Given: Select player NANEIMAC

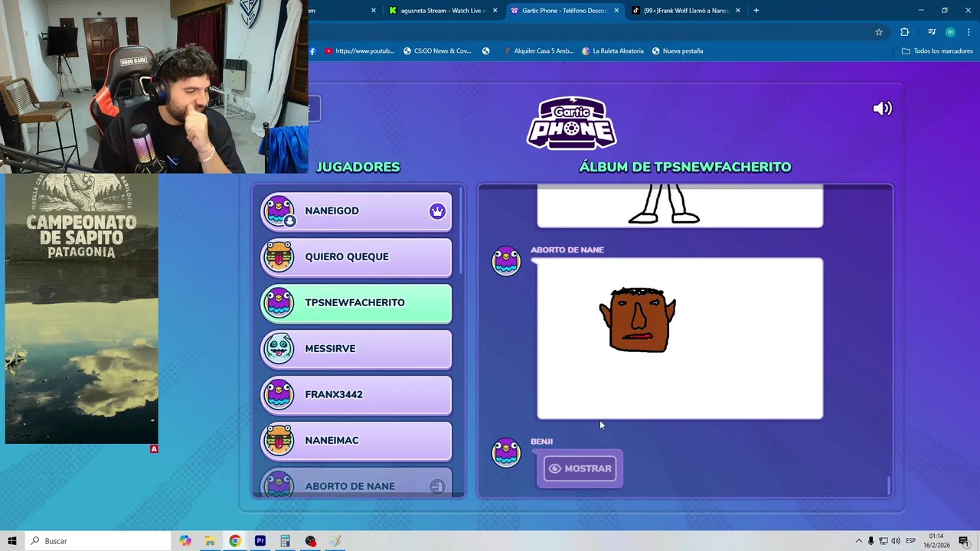Looking at the screenshot, I should coord(356,441).
